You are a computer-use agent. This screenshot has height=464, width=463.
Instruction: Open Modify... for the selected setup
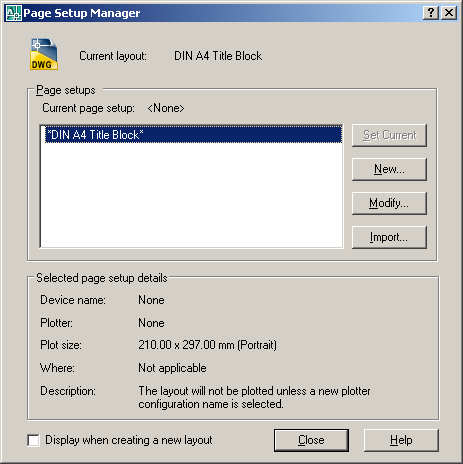[389, 203]
